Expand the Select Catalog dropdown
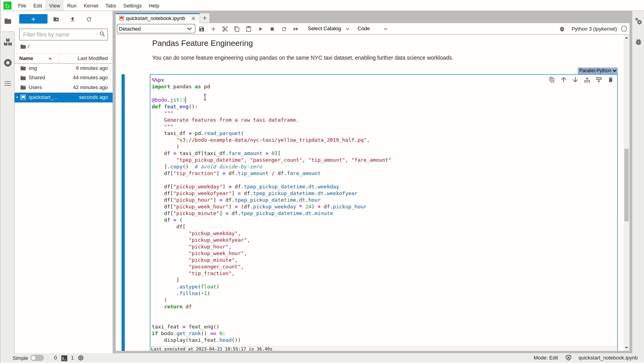Viewport: 644px width, 363px height. pyautogui.click(x=328, y=29)
